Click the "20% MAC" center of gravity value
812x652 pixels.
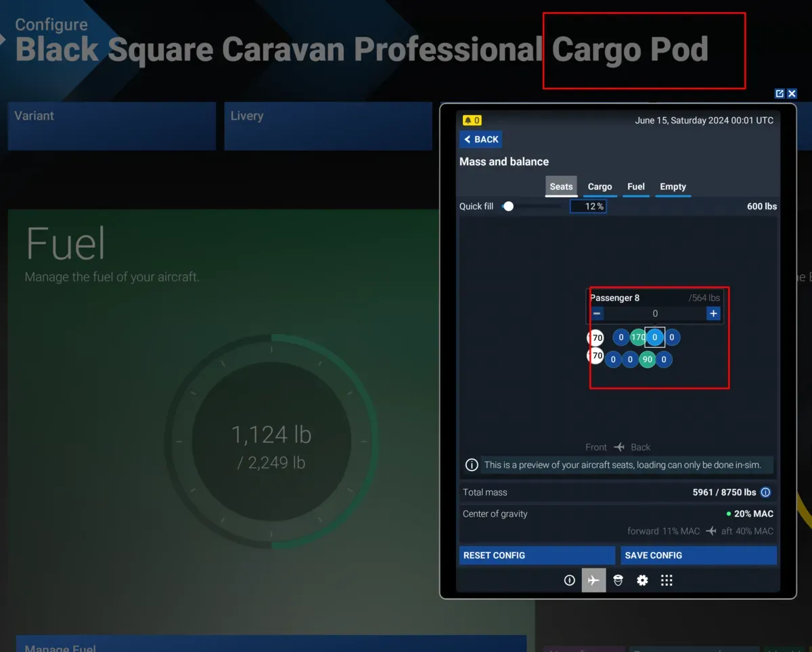point(753,514)
